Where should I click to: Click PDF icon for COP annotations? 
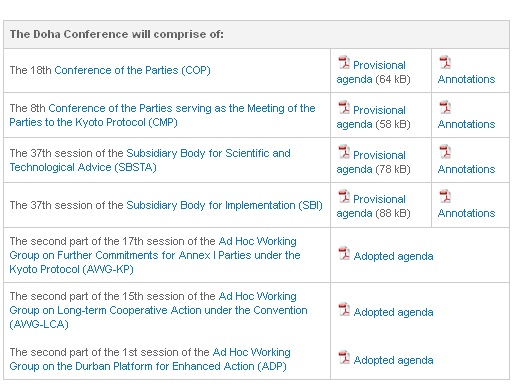(445, 62)
